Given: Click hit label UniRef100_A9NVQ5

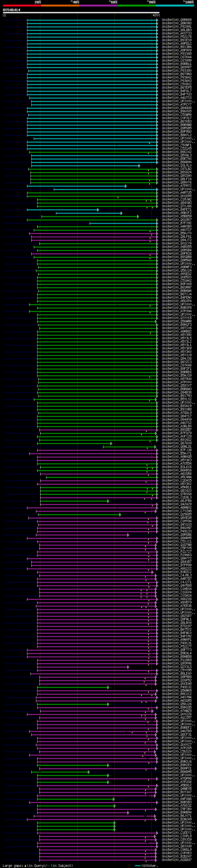Looking at the screenshot, I should 177,457.
